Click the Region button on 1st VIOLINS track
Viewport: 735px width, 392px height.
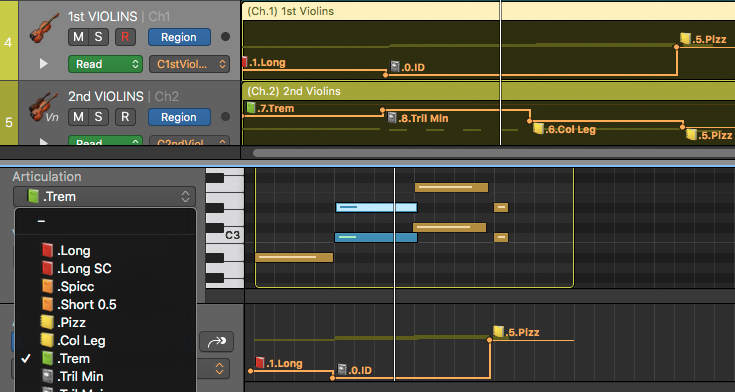click(x=179, y=37)
